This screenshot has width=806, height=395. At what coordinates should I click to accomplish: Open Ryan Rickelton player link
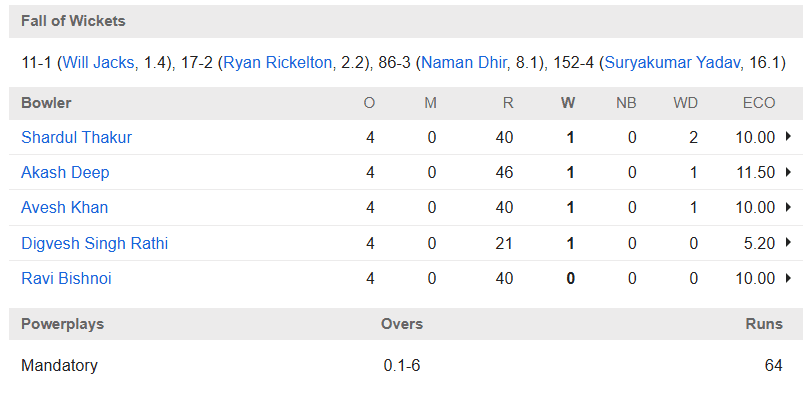click(278, 63)
